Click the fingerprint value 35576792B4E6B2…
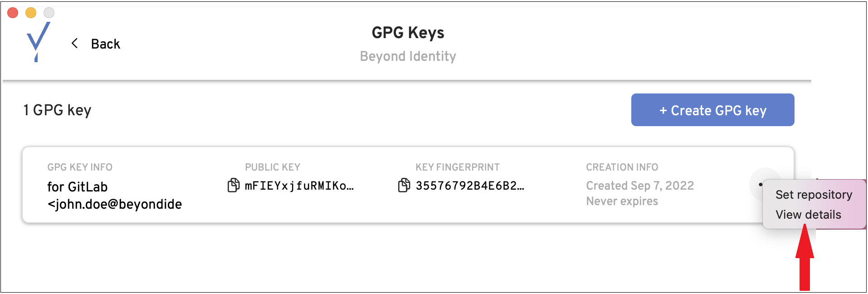 coord(470,186)
